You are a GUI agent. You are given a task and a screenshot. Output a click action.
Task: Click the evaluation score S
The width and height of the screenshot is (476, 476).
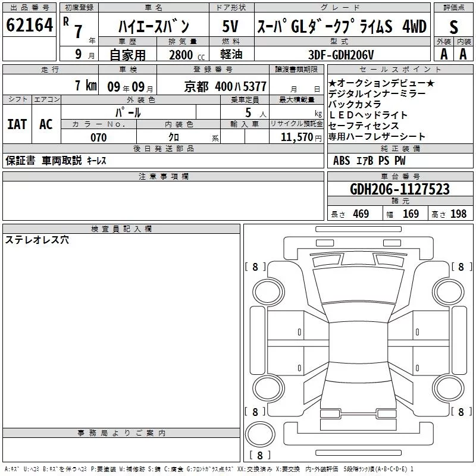click(453, 27)
